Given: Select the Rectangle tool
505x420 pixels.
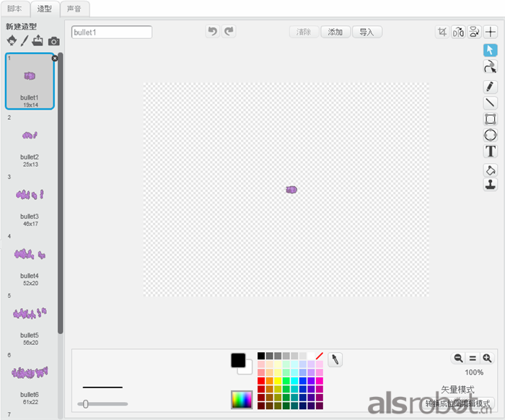Looking at the screenshot, I should [x=490, y=119].
